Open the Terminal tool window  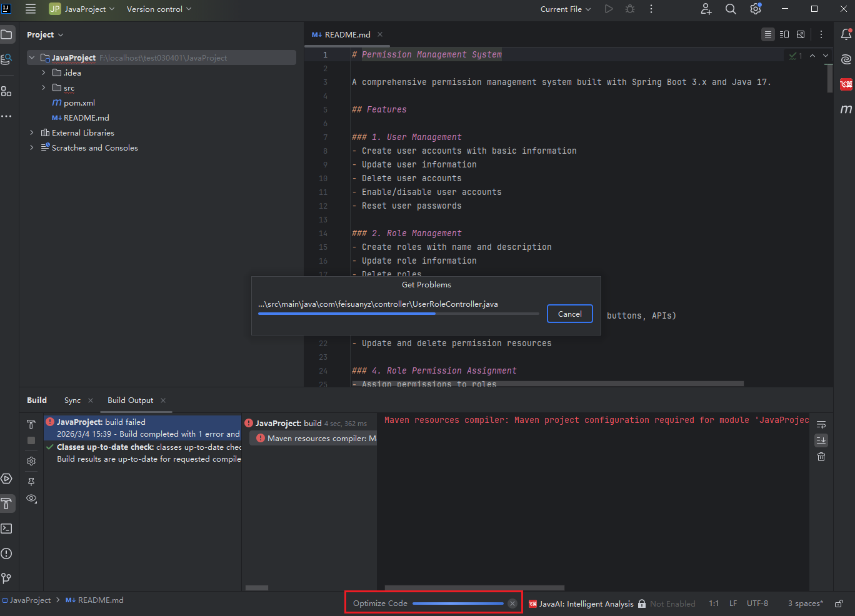click(7, 529)
